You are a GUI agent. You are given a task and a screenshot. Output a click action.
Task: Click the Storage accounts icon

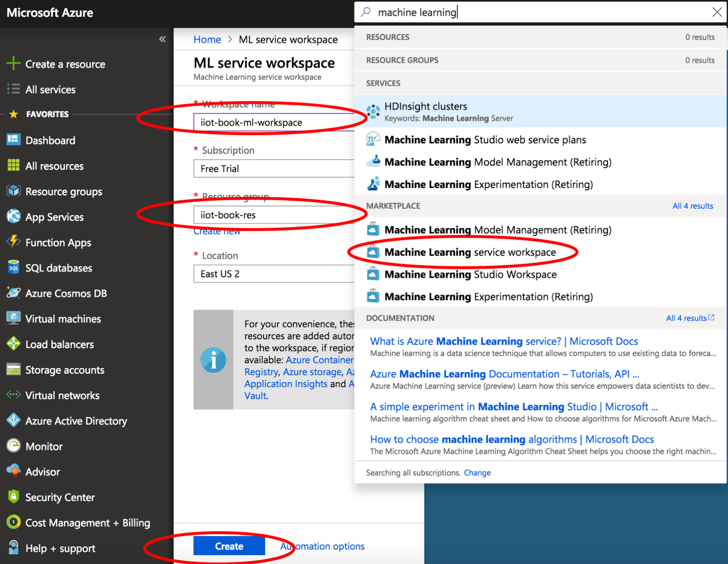13,369
